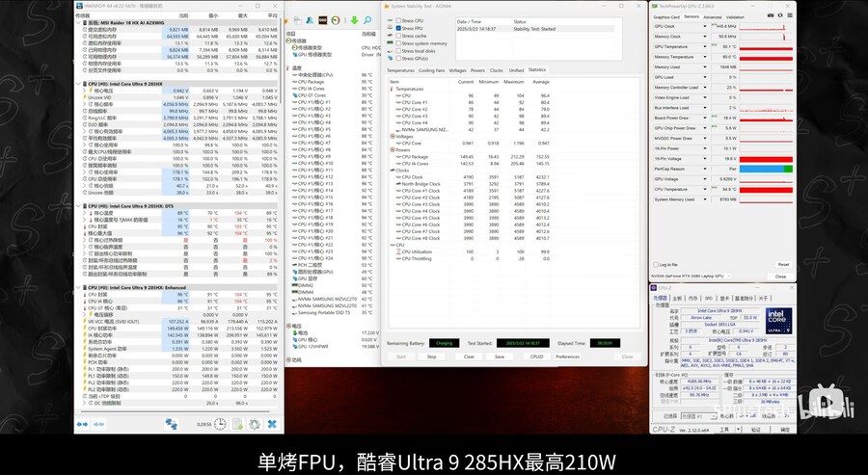The height and width of the screenshot is (475, 868).
Task: Switch to GPU-Z Advanced tab
Action: (x=713, y=17)
